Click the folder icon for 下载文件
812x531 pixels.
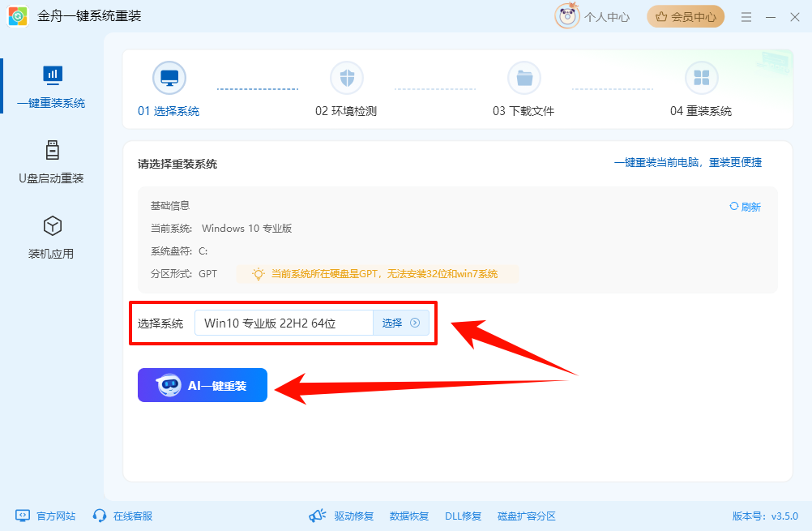pos(524,78)
